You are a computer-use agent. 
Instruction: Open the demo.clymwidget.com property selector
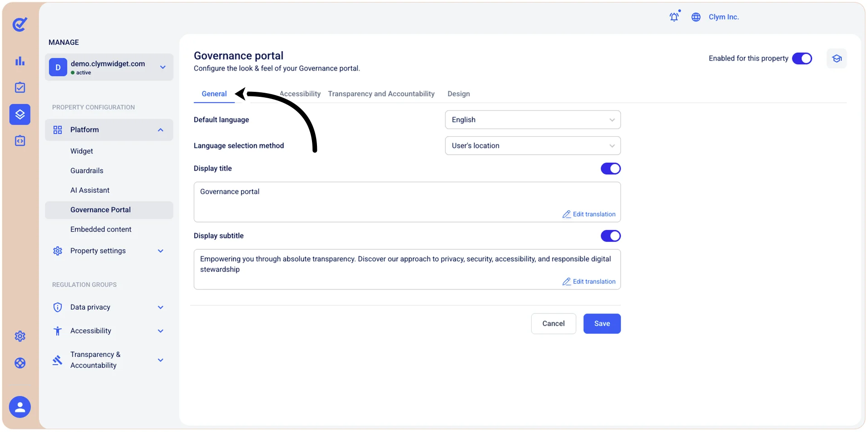[x=109, y=67]
